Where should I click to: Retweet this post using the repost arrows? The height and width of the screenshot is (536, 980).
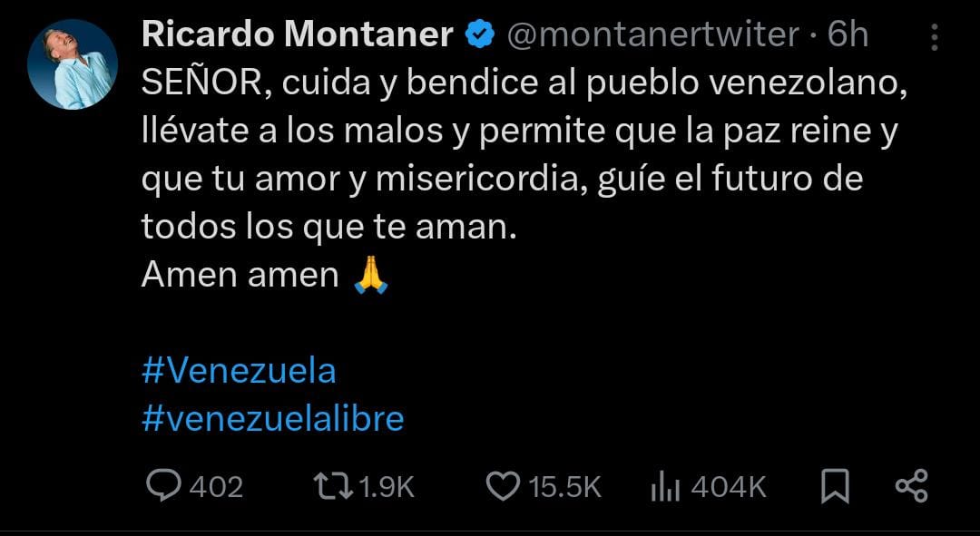tap(332, 487)
